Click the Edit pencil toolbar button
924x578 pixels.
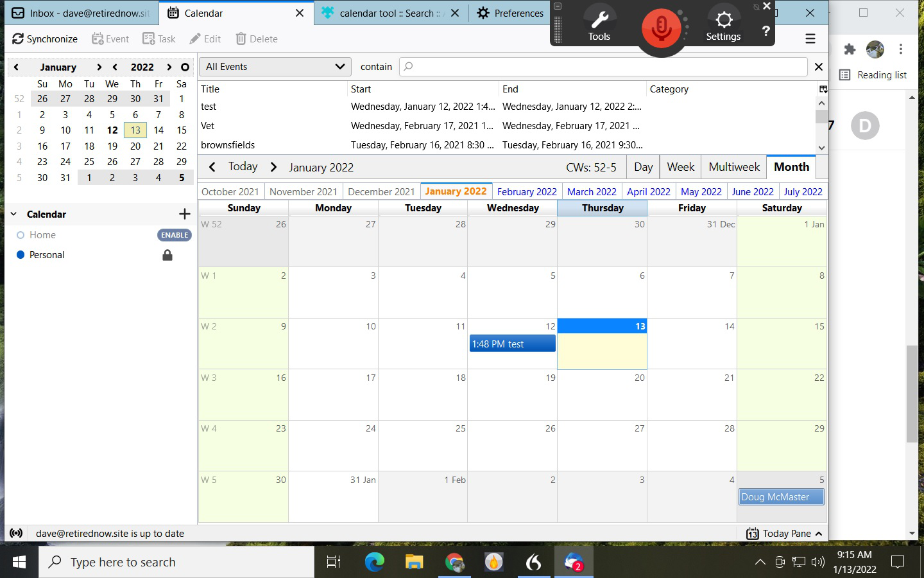[x=205, y=39]
